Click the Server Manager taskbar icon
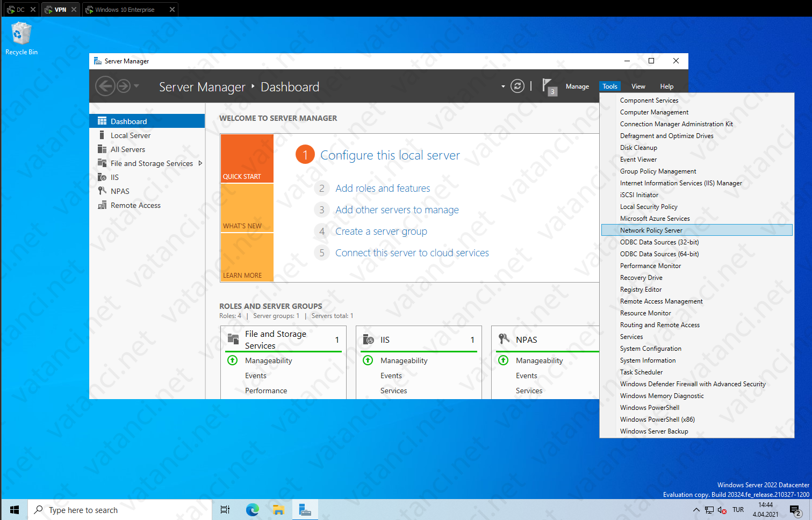Screen dimensions: 812x520 pos(305,509)
